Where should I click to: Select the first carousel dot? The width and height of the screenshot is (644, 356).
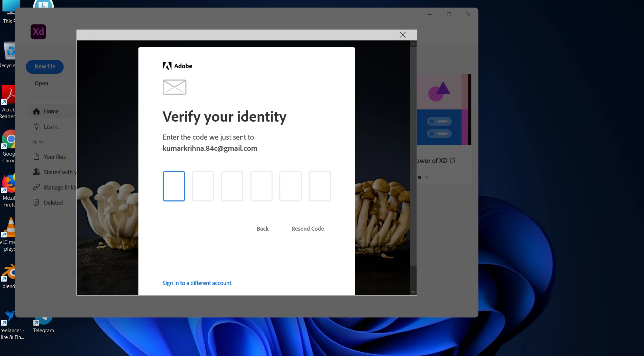coord(420,177)
